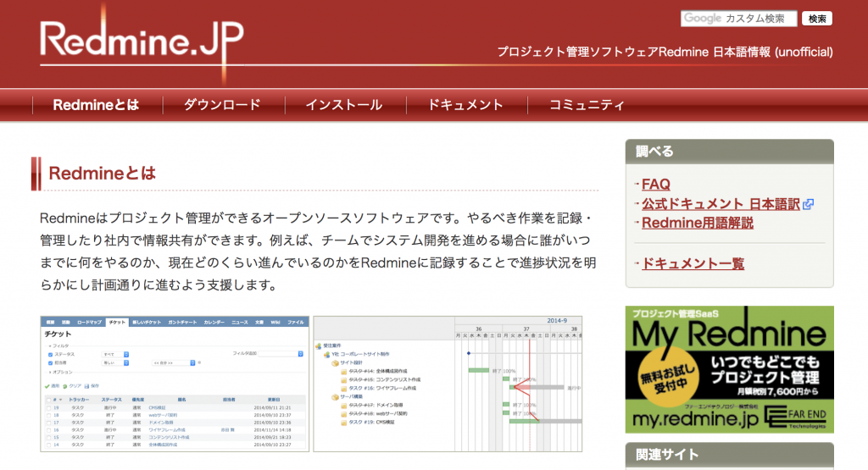Open the ticket list screenshot thumbnail
The height and width of the screenshot is (470, 868).
[175, 384]
